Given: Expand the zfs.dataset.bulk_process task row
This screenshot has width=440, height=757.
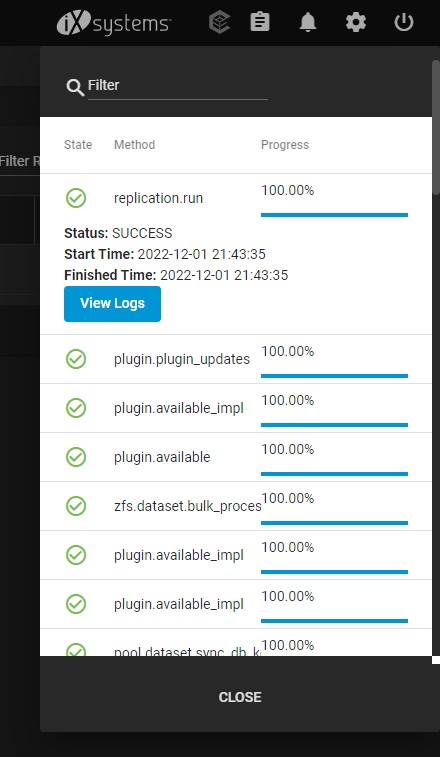Looking at the screenshot, I should point(236,506).
